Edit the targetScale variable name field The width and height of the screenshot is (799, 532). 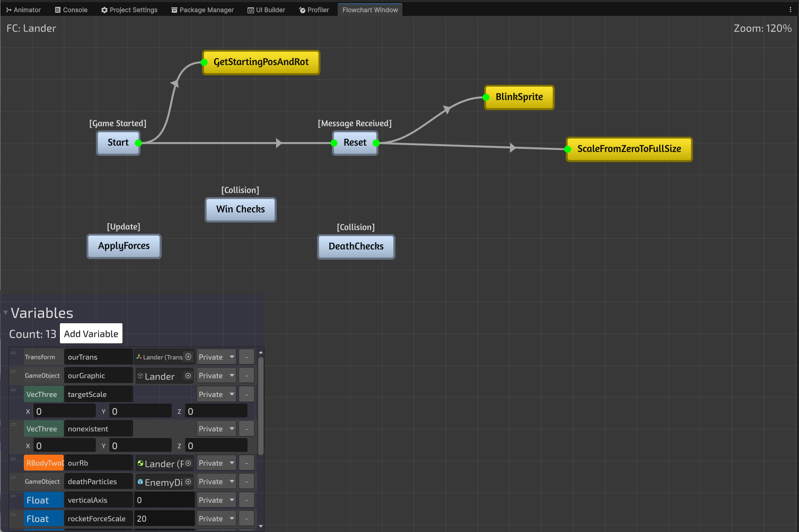click(98, 394)
